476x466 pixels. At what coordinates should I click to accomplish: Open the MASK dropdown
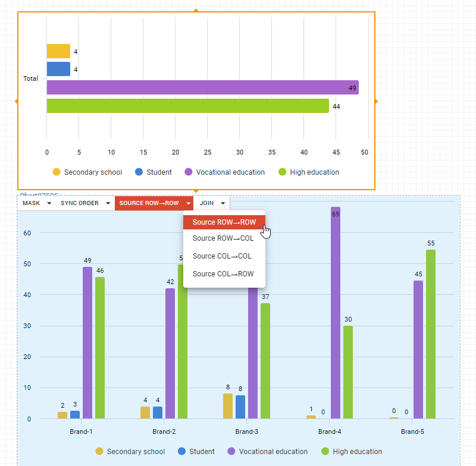[x=36, y=203]
